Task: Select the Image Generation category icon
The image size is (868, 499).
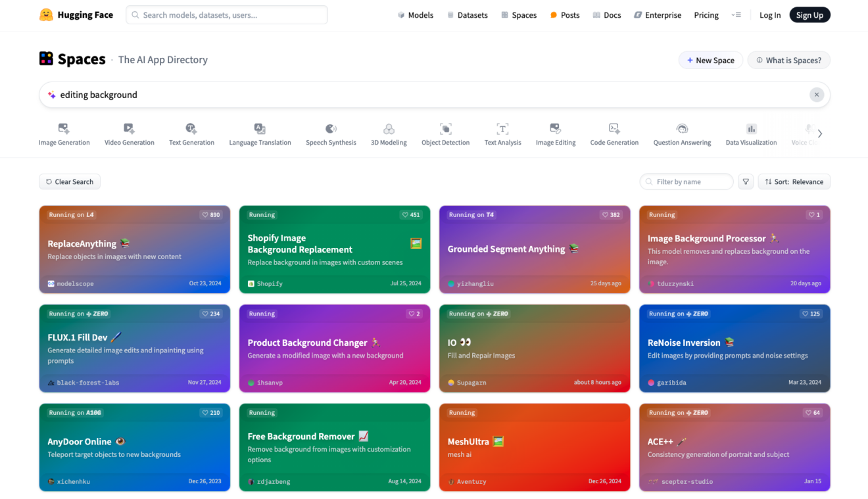Action: 64,129
